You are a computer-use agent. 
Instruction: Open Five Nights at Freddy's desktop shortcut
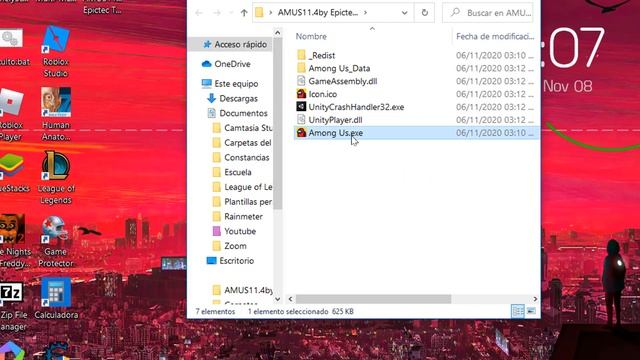click(14, 241)
